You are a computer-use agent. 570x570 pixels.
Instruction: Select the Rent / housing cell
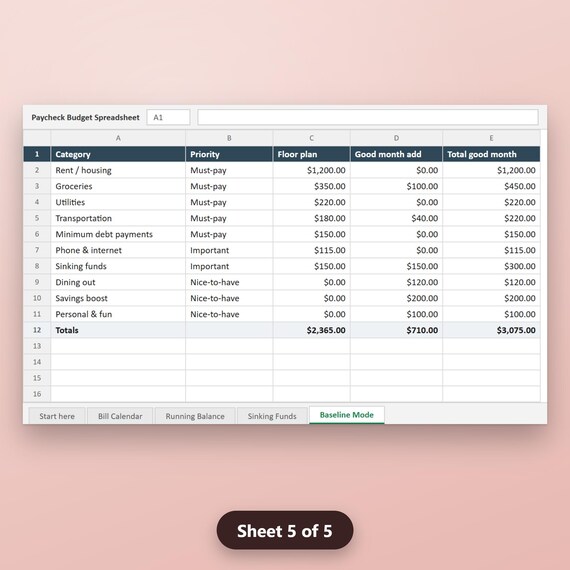[x=118, y=170]
